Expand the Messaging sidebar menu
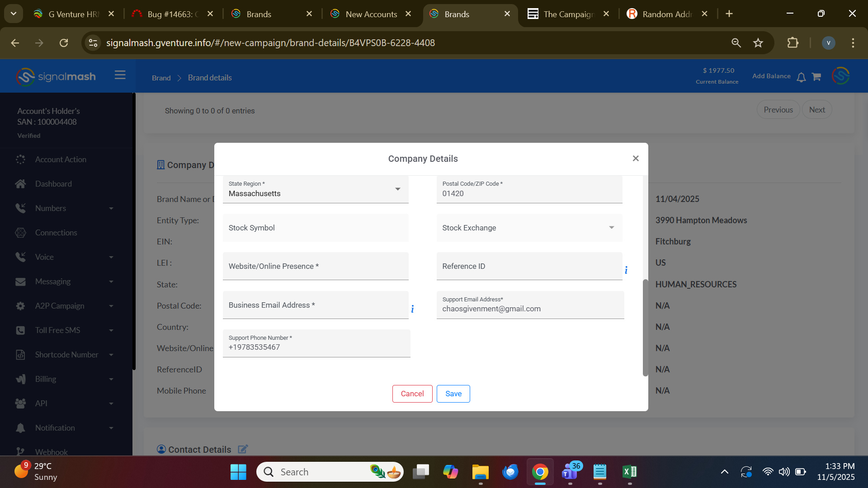The width and height of the screenshot is (868, 488). coord(53,282)
